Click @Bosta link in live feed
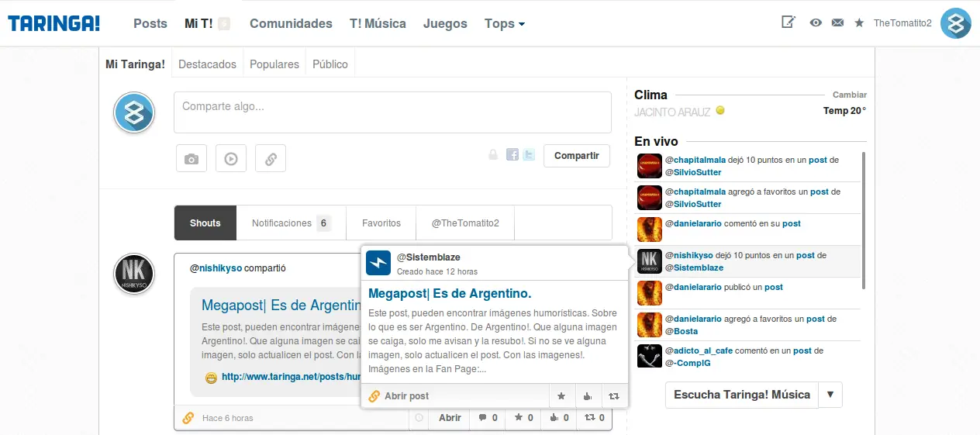This screenshot has height=435, width=980. [x=682, y=331]
